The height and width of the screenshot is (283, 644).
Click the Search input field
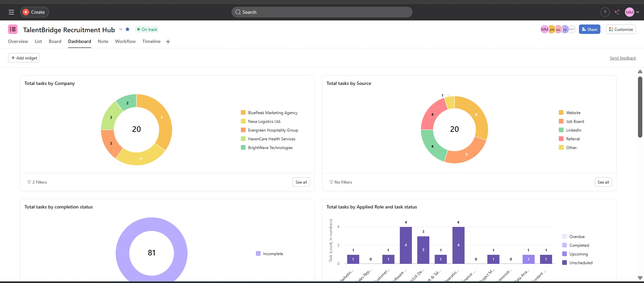coord(322,12)
